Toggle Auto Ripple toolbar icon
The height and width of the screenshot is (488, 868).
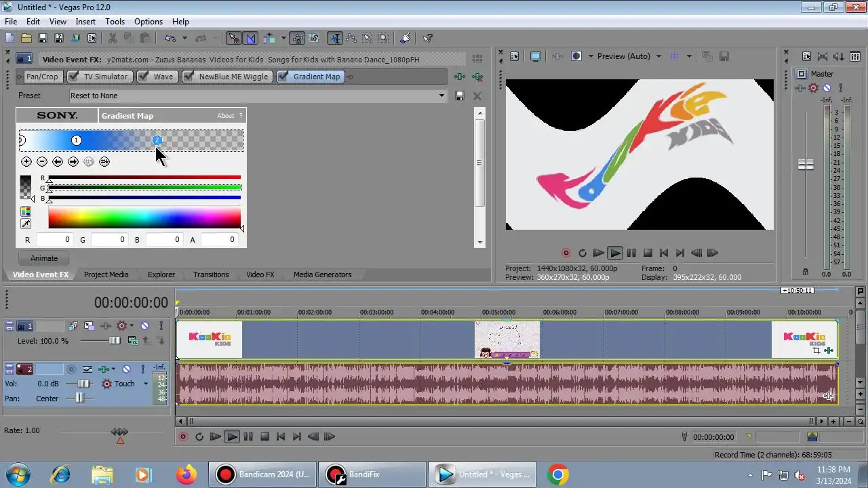tap(271, 39)
